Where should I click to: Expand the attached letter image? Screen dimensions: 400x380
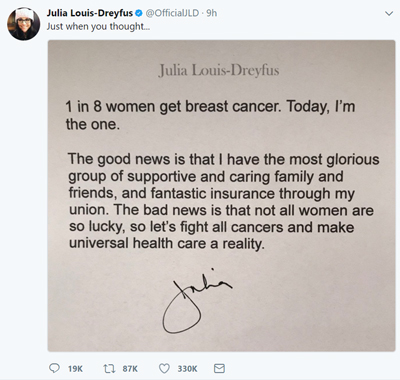pyautogui.click(x=221, y=196)
